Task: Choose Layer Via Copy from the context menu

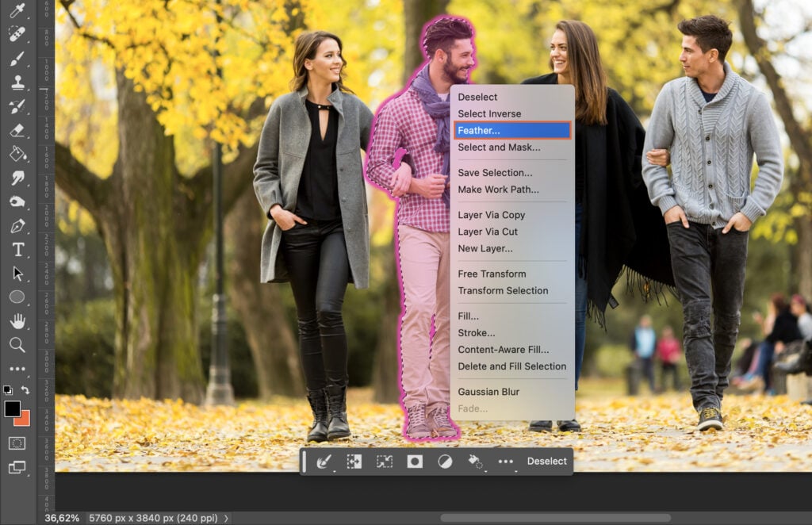Action: (492, 214)
